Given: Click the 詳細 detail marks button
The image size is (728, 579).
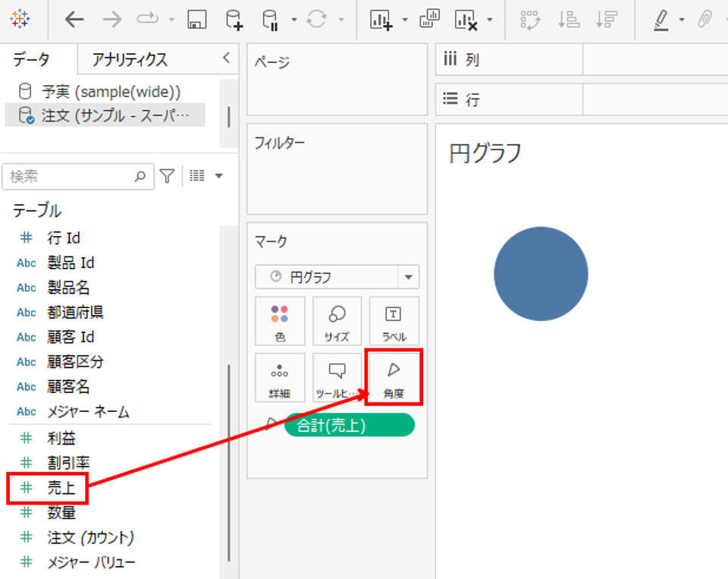Looking at the screenshot, I should [280, 377].
